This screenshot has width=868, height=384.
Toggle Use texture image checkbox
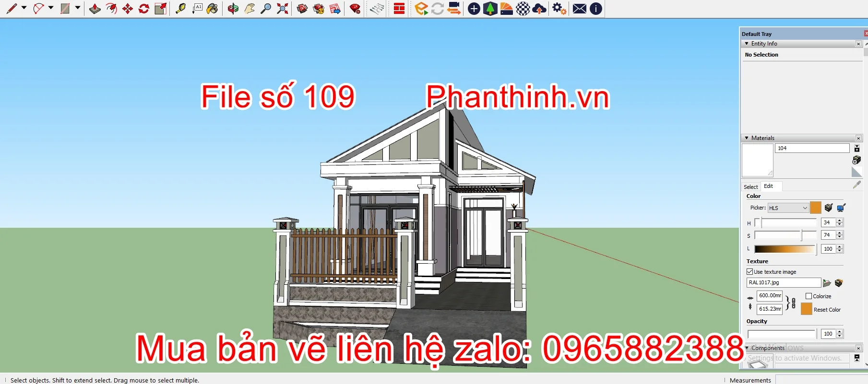pyautogui.click(x=749, y=272)
